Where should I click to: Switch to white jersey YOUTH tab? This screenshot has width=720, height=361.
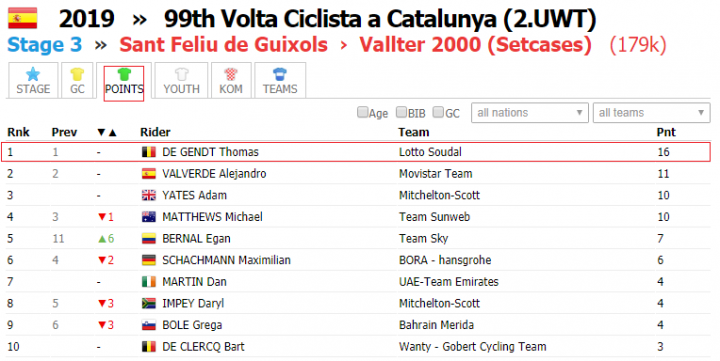pyautogui.click(x=181, y=81)
